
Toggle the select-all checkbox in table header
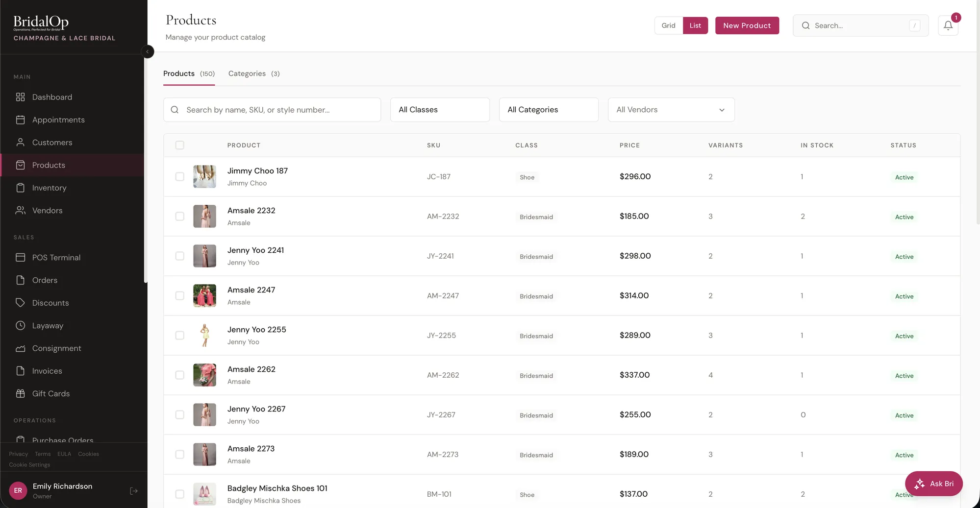(180, 145)
